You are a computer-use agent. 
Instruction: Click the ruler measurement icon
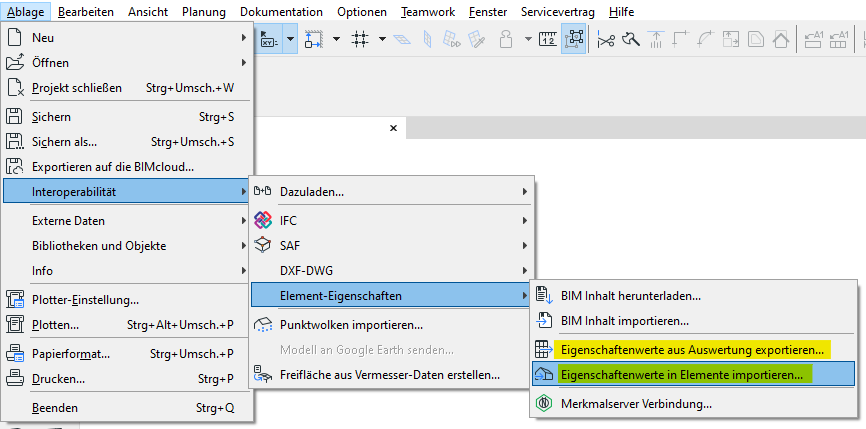[x=547, y=39]
